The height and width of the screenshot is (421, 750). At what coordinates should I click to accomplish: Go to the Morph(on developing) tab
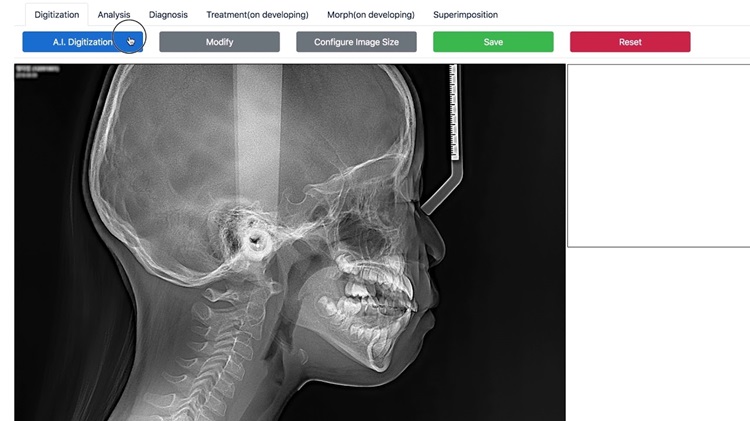pos(371,15)
